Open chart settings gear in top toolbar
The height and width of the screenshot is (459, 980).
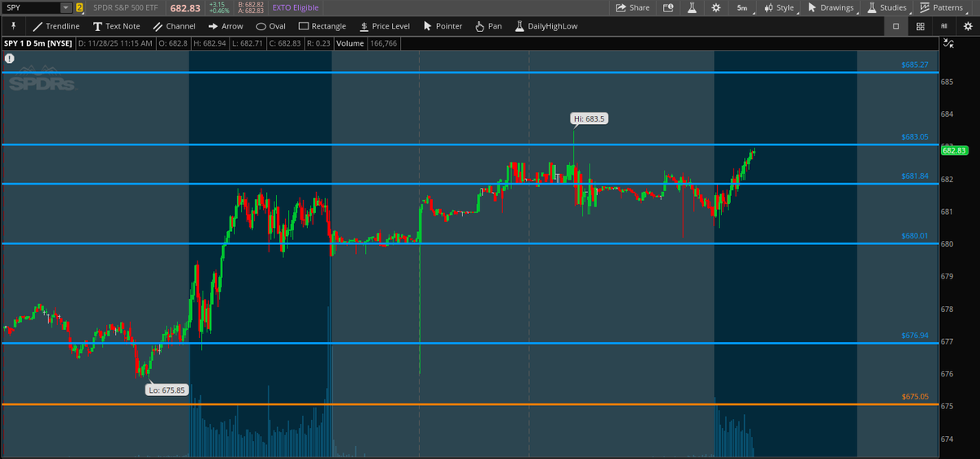(x=716, y=7)
